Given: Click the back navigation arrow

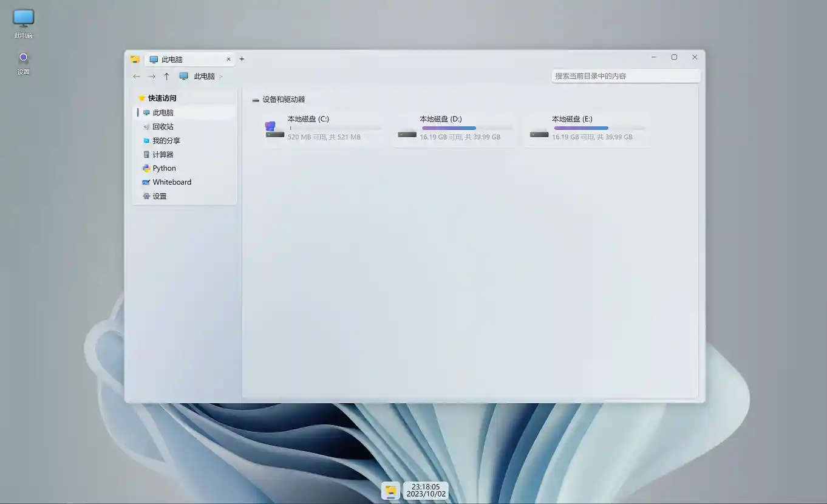Looking at the screenshot, I should click(137, 77).
